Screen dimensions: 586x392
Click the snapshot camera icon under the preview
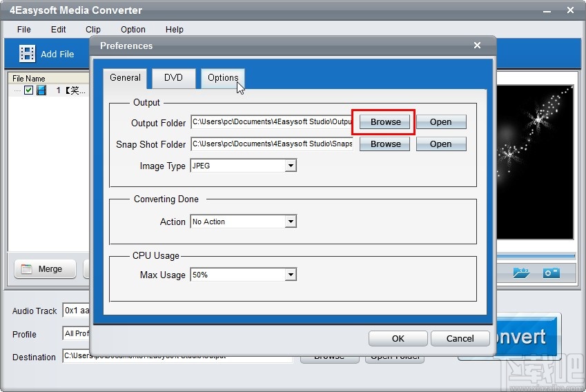551,273
